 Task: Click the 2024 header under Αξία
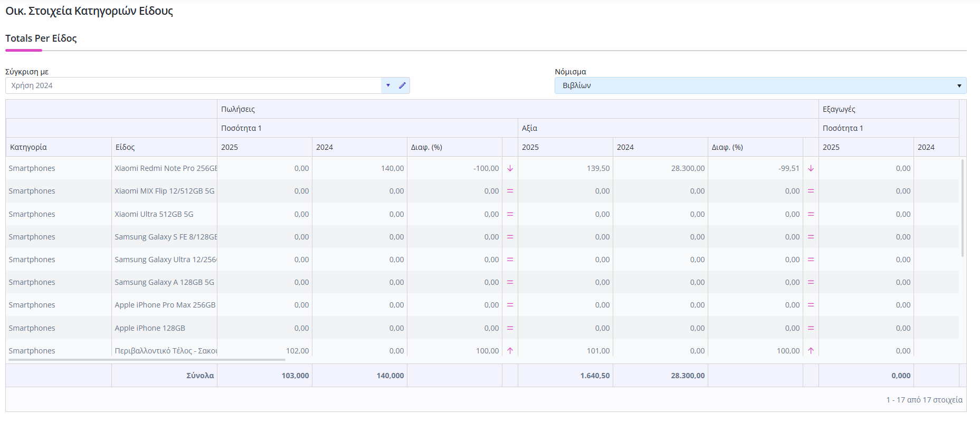(660, 147)
